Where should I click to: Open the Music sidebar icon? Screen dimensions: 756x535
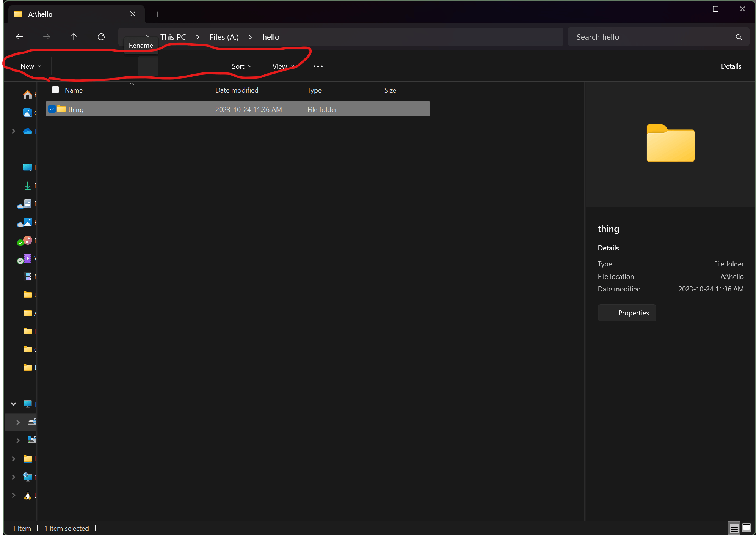coord(28,240)
